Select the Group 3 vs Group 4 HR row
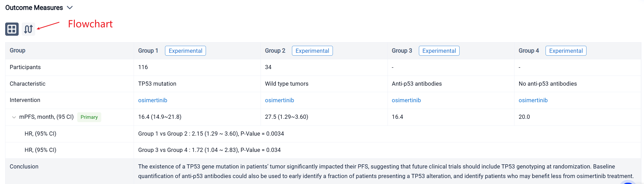This screenshot has height=184, width=644. [x=209, y=150]
